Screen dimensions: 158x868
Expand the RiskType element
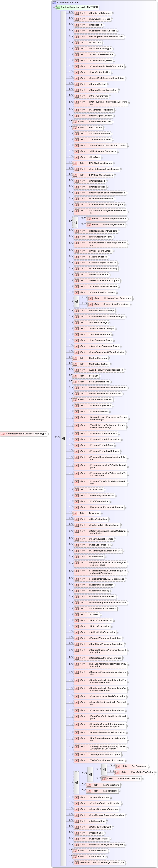[102, 157]
